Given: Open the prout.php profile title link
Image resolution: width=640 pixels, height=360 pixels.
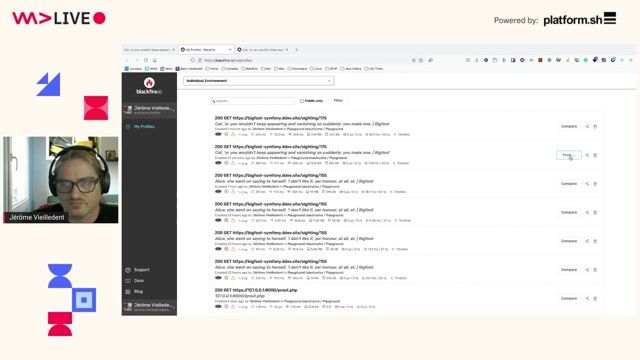Looking at the screenshot, I should 256,290.
